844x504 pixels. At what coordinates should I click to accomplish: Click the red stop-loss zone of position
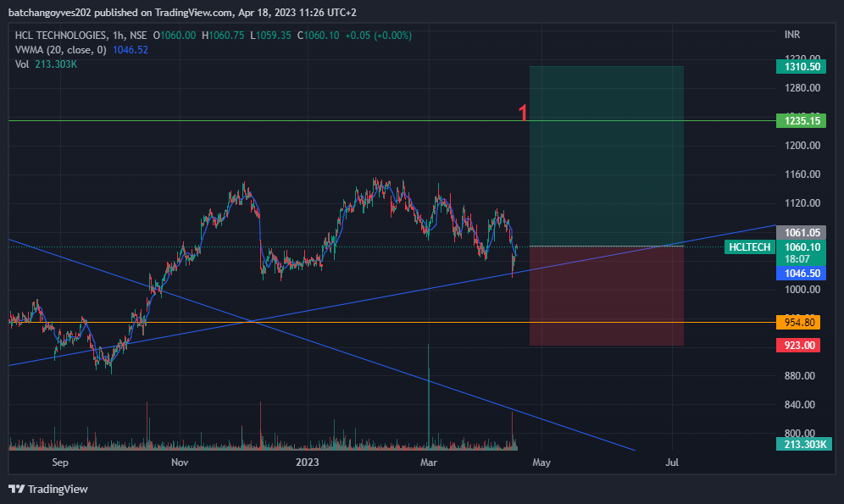tap(607, 296)
